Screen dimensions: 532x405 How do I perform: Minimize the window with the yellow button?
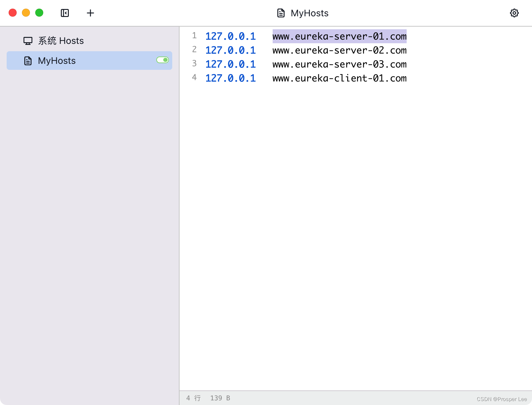point(26,13)
